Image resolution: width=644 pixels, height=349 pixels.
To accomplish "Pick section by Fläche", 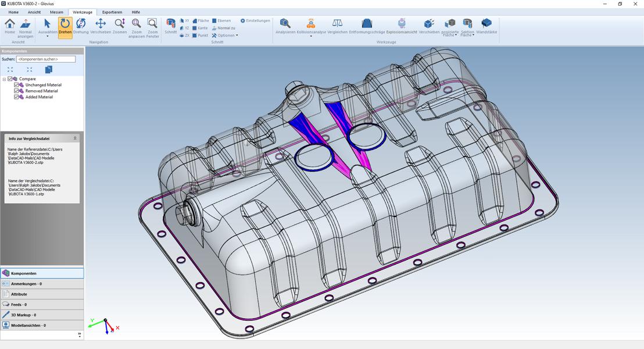I will (x=201, y=20).
